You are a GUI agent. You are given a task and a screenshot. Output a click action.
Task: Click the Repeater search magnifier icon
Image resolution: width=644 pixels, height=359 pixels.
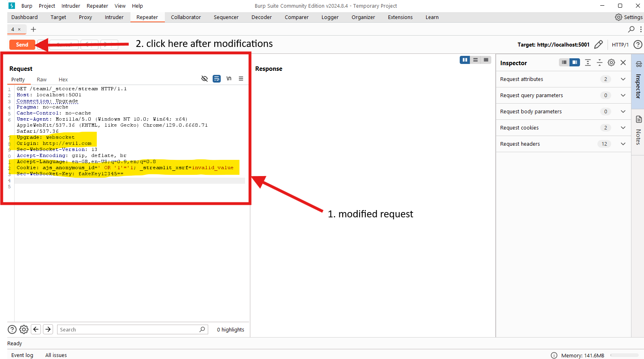(631, 29)
